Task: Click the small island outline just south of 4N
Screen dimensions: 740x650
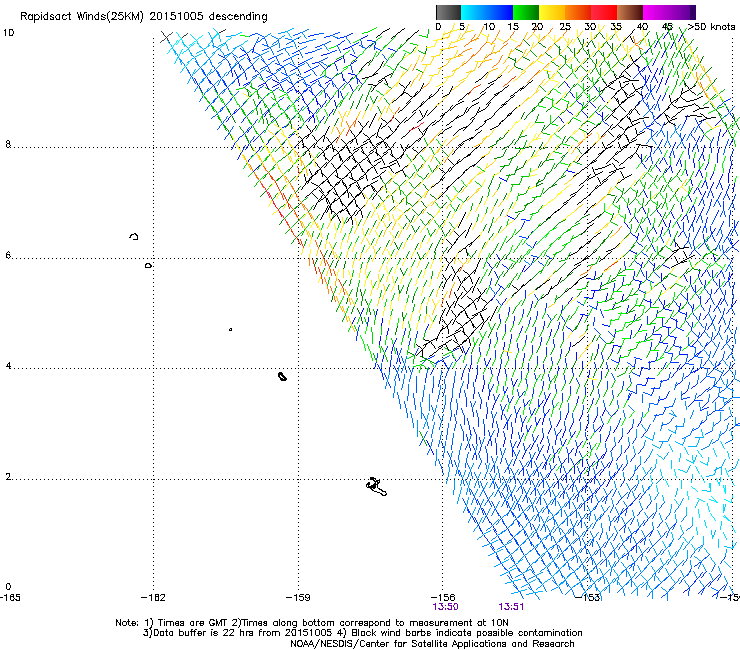Action: (x=282, y=376)
